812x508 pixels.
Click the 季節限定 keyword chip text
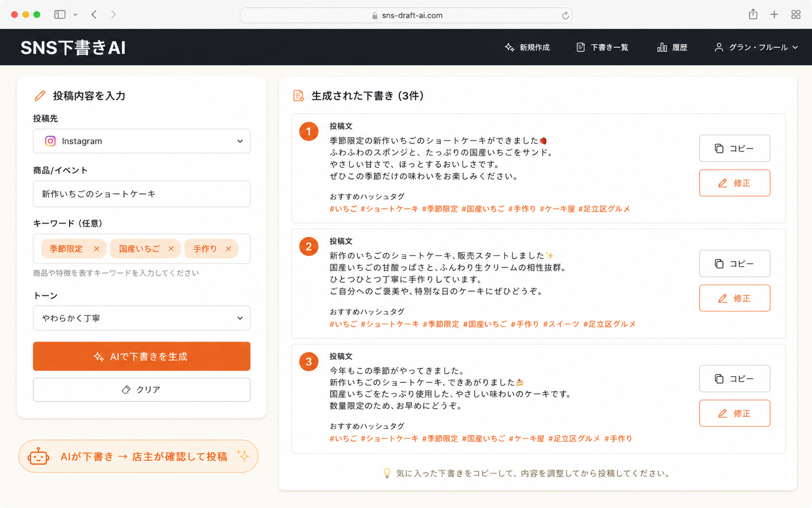tap(66, 249)
